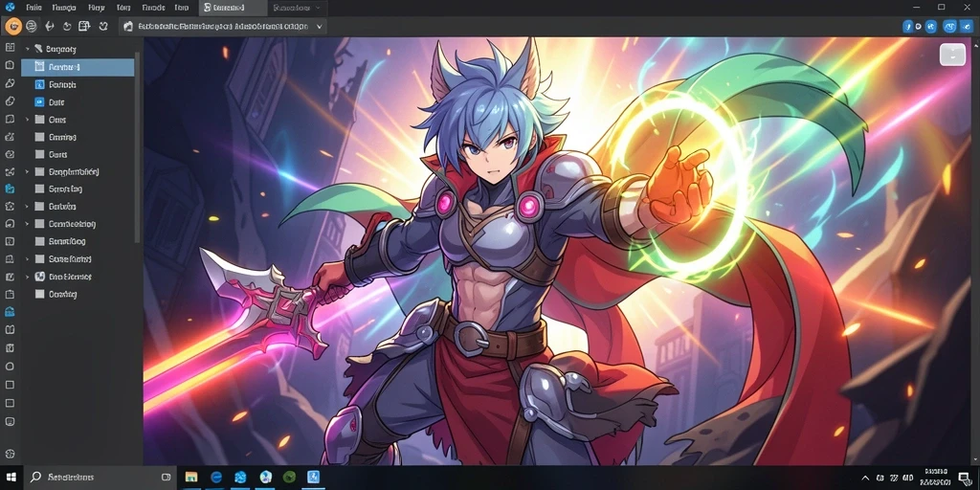Open the dropdown arrow on the path bar

320,27
